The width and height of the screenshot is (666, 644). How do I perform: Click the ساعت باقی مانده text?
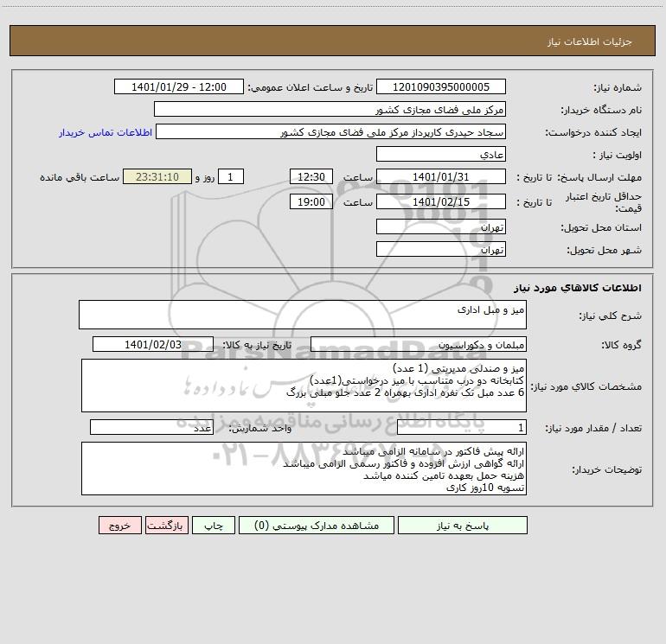point(80,177)
